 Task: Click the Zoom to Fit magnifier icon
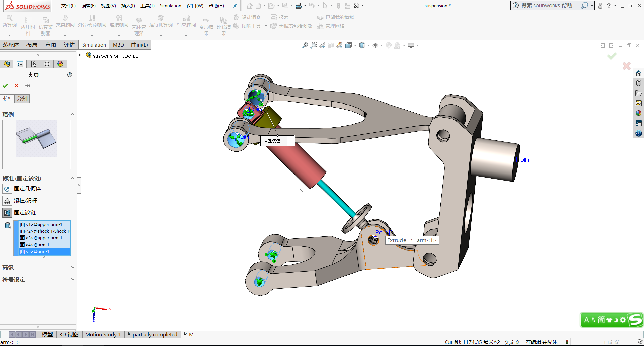coord(305,45)
